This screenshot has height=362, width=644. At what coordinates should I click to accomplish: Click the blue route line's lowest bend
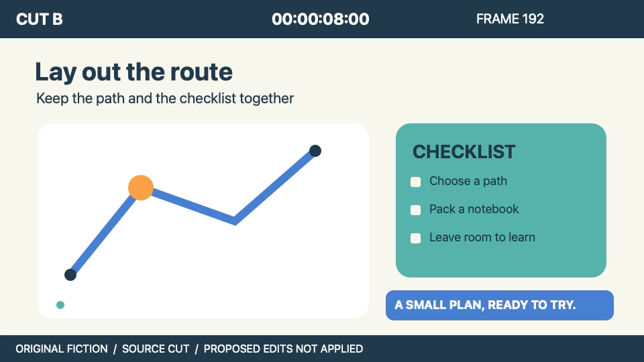pyautogui.click(x=235, y=221)
